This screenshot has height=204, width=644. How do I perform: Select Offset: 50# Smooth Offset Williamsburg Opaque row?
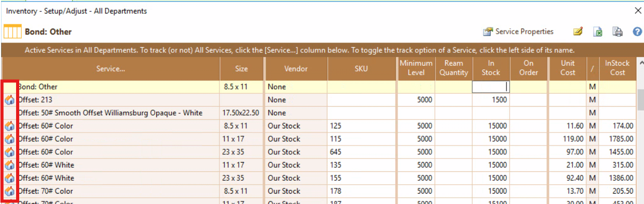[110, 113]
